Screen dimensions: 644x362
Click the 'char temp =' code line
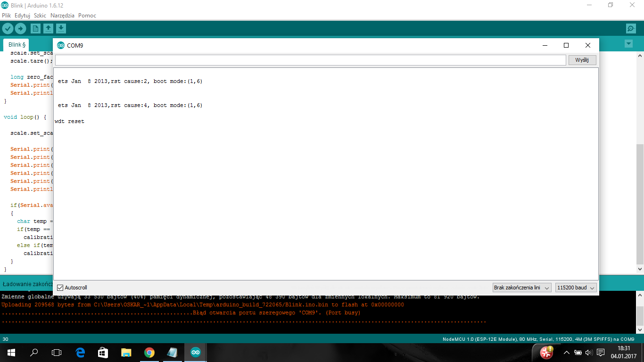click(x=35, y=221)
